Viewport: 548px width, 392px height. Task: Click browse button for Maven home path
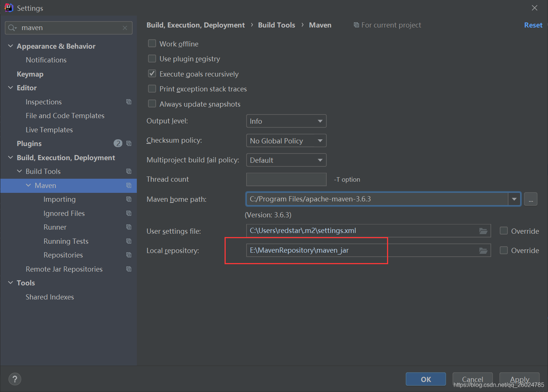pyautogui.click(x=531, y=199)
